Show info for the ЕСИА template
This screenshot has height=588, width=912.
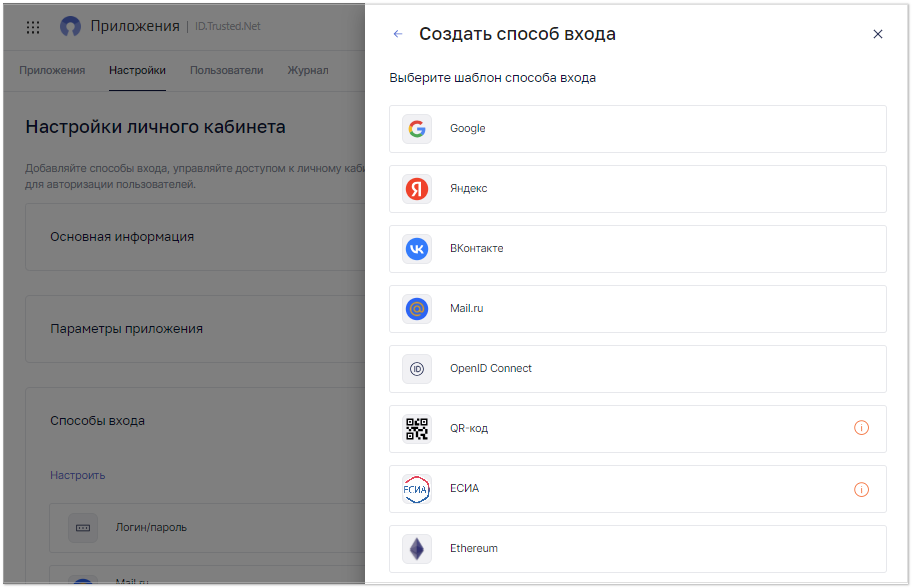tap(861, 489)
